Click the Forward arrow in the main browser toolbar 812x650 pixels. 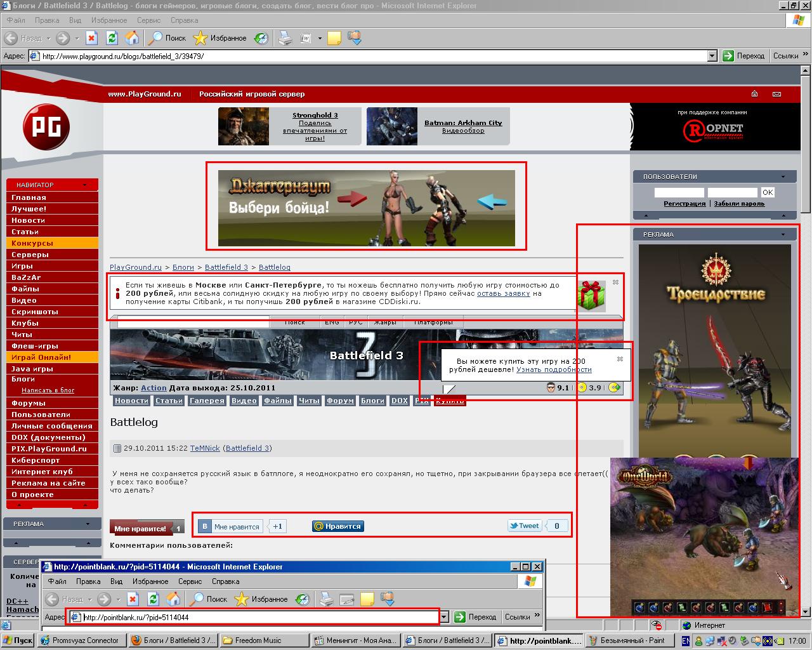[63, 38]
